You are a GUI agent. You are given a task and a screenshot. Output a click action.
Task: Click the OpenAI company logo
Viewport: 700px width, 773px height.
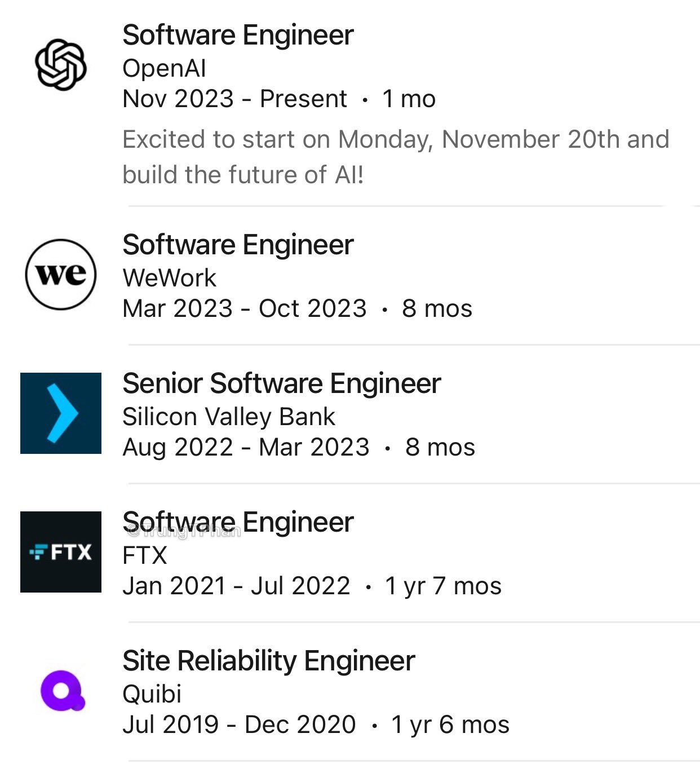coord(60,65)
